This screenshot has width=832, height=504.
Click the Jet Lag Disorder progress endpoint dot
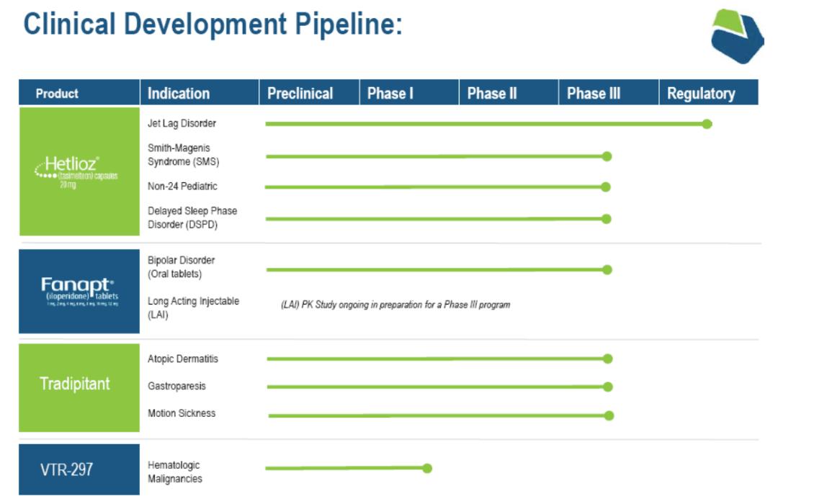click(x=707, y=124)
